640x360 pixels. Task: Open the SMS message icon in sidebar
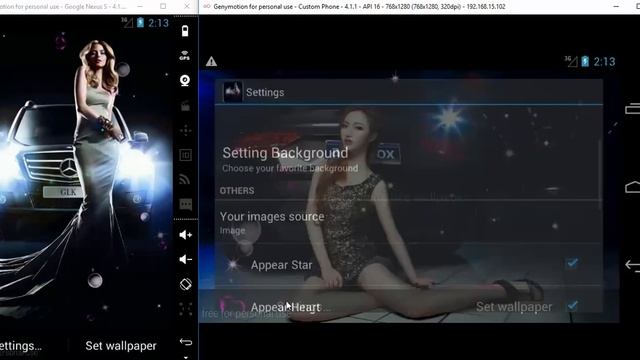tap(186, 204)
